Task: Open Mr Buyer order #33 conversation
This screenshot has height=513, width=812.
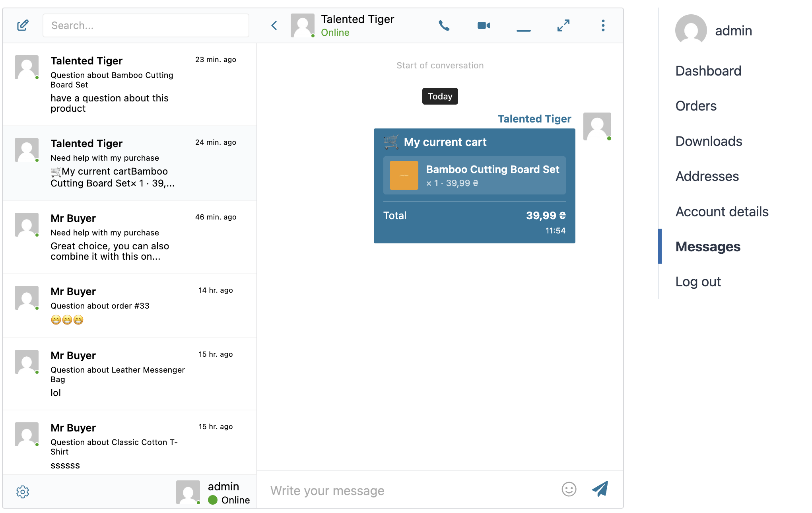Action: (129, 305)
